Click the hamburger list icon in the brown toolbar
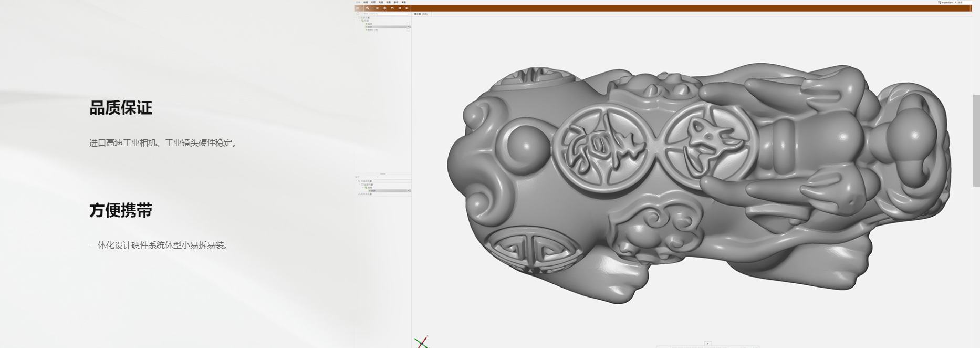Screen dimensions: 980x348 358,8
